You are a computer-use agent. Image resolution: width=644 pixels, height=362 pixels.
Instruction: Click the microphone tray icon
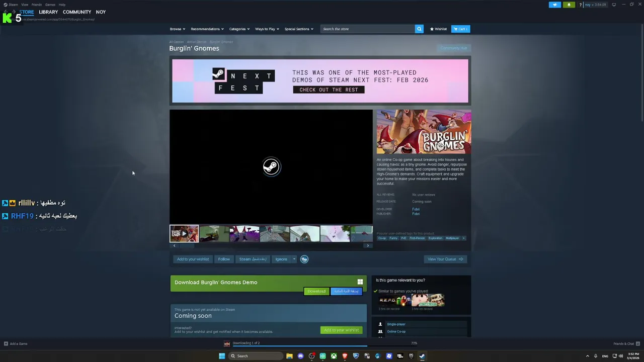point(596,356)
